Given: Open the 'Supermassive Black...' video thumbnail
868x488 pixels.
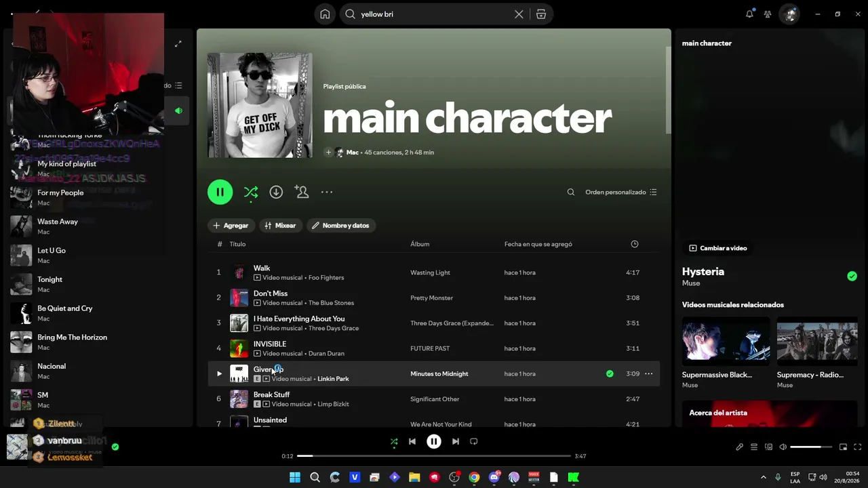Looking at the screenshot, I should [726, 342].
